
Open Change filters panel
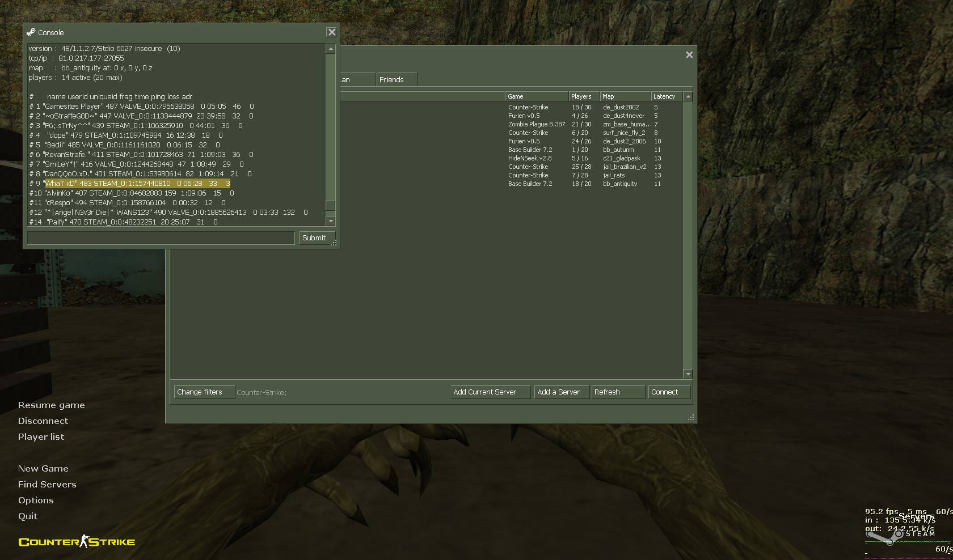204,392
